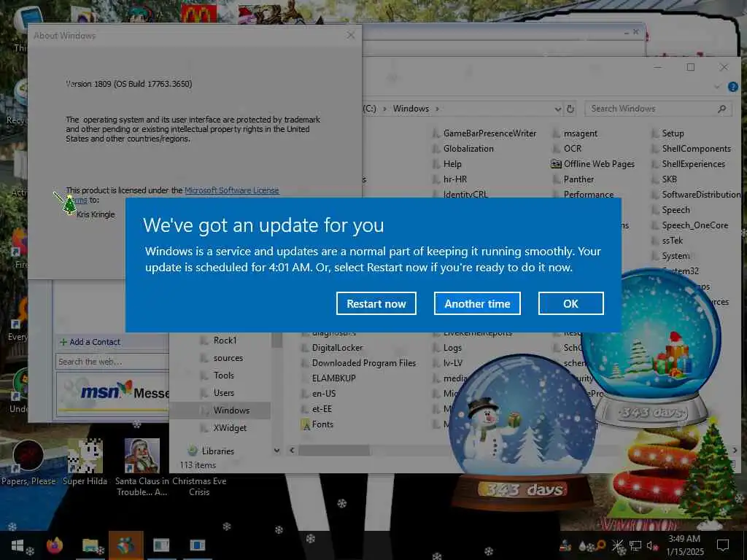Select the Offline Web Pages folder icon
The height and width of the screenshot is (560, 747).
point(556,164)
